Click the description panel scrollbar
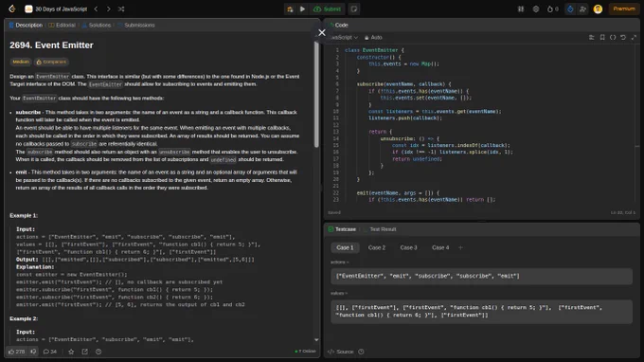This screenshot has height=362, width=644. click(x=316, y=94)
